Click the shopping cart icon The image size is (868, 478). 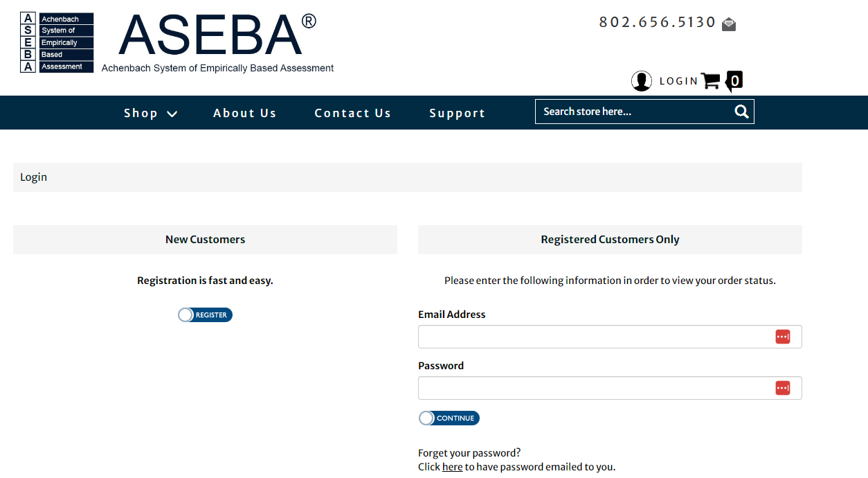(x=710, y=81)
